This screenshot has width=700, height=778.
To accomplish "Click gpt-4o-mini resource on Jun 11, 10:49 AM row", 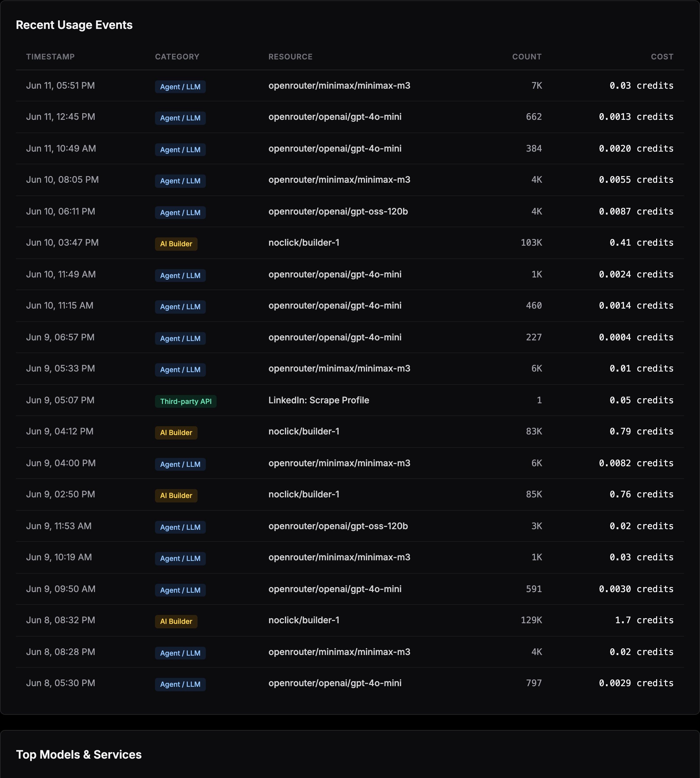I will point(335,148).
